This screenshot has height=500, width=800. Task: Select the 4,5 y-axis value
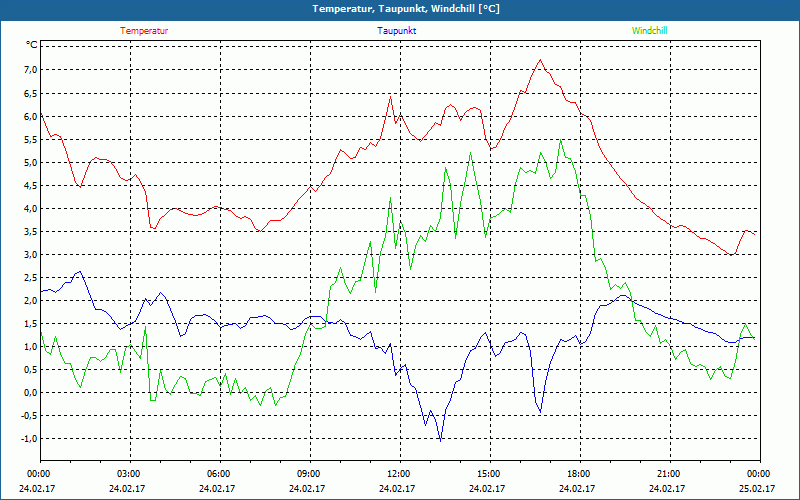[32, 185]
